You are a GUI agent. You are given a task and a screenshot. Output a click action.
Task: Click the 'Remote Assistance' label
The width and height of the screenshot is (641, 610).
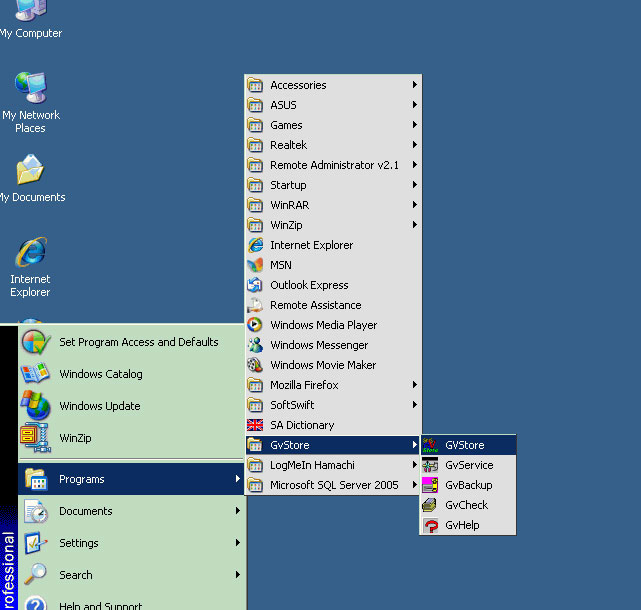(x=316, y=305)
